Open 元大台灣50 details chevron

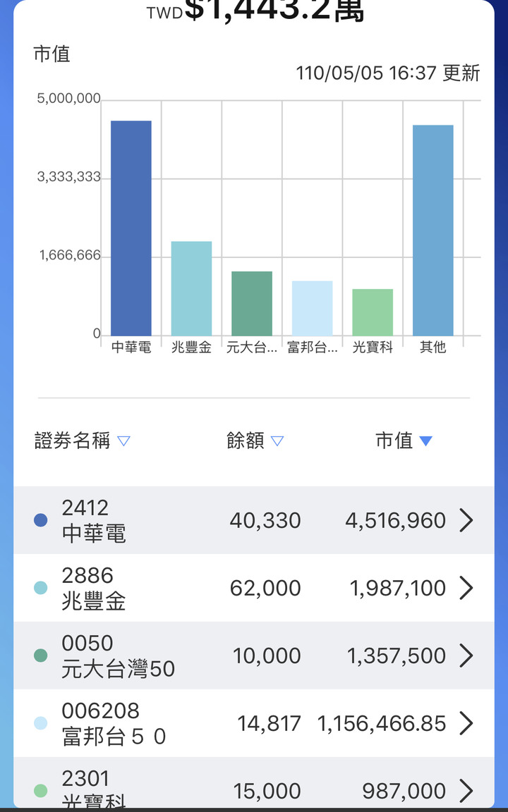point(466,655)
